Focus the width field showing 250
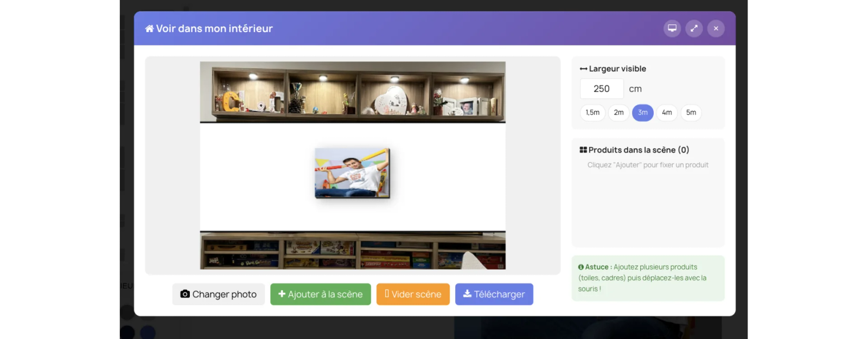 tap(602, 89)
